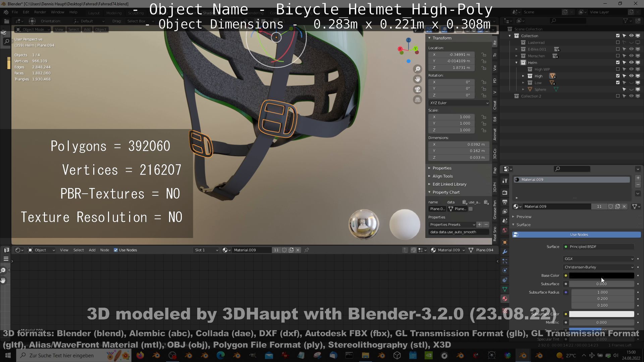Open the Render menu
Image resolution: width=644 pixels, height=362 pixels.
click(x=40, y=12)
